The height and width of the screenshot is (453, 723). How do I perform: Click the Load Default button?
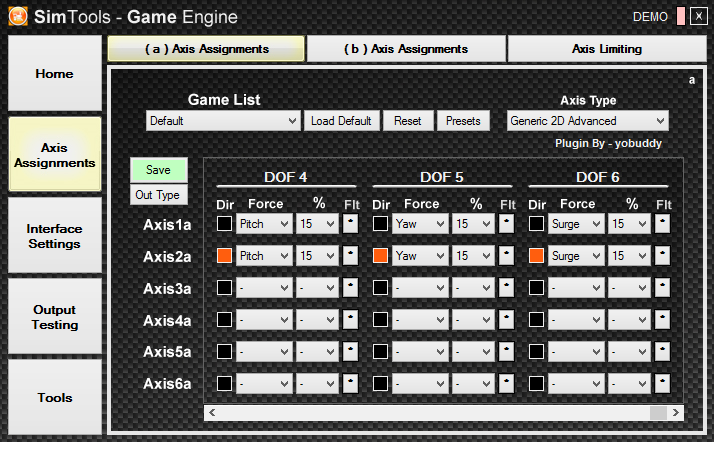pos(341,121)
